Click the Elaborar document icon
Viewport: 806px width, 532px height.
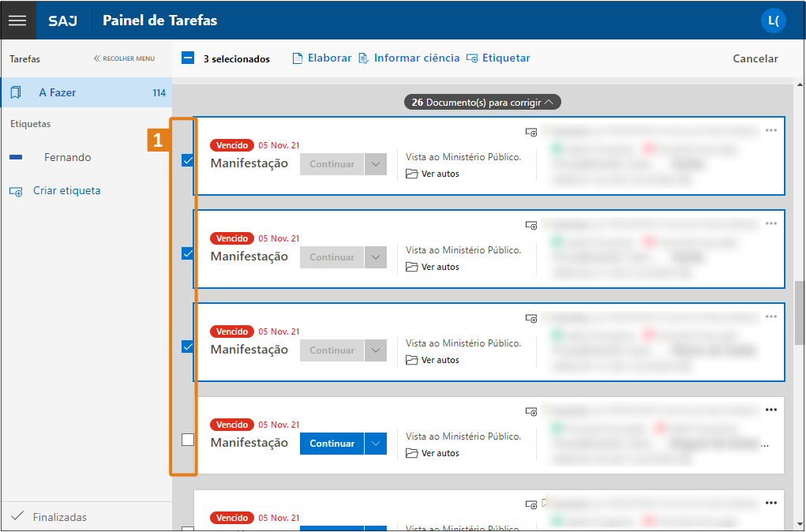pos(298,58)
